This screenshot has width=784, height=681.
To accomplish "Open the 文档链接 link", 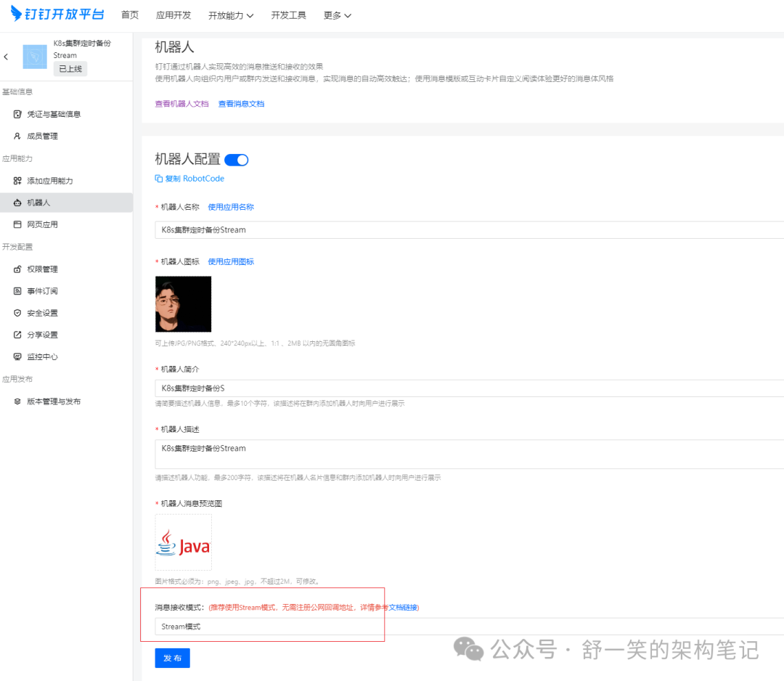I will pos(403,608).
